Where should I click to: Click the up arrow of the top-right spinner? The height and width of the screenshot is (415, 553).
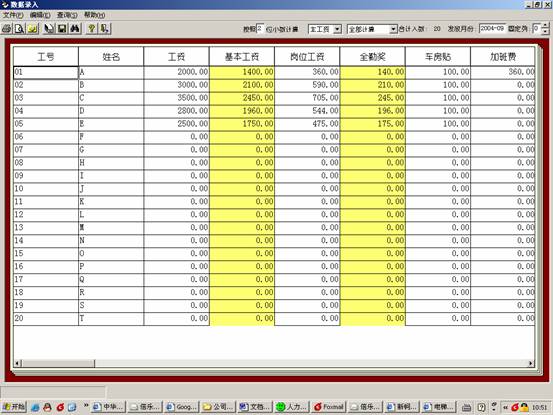click(545, 26)
